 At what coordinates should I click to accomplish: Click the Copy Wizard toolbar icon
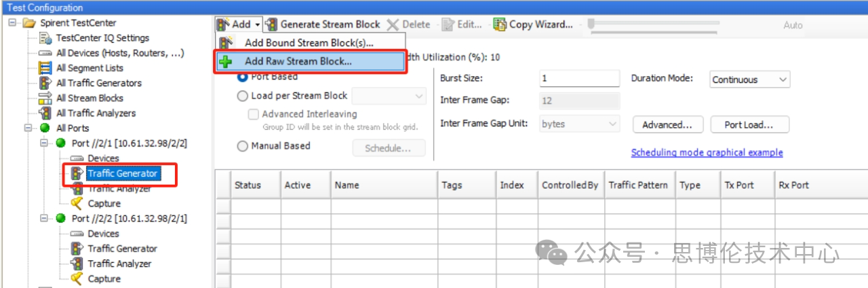[500, 24]
